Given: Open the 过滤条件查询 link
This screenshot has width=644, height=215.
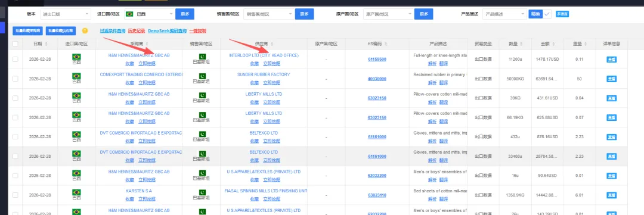Looking at the screenshot, I should [112, 31].
